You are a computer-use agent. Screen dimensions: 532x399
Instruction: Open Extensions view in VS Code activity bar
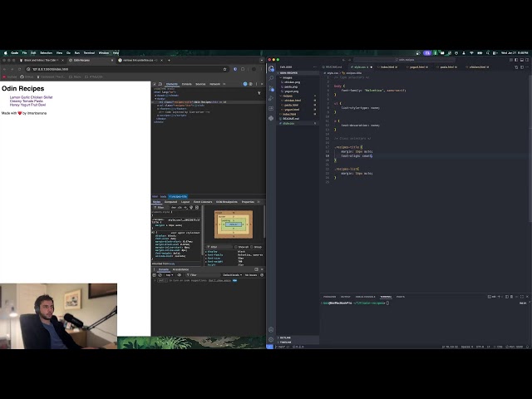pos(271,108)
